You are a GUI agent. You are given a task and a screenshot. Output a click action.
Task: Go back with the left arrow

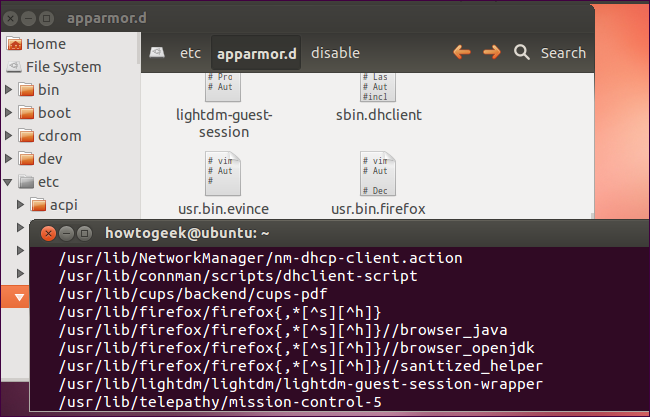click(461, 52)
